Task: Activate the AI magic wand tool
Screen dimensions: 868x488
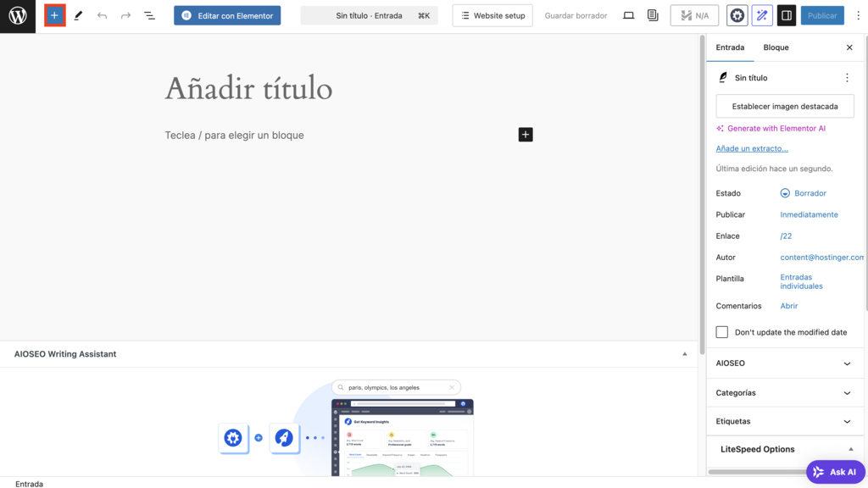Action: point(760,14)
